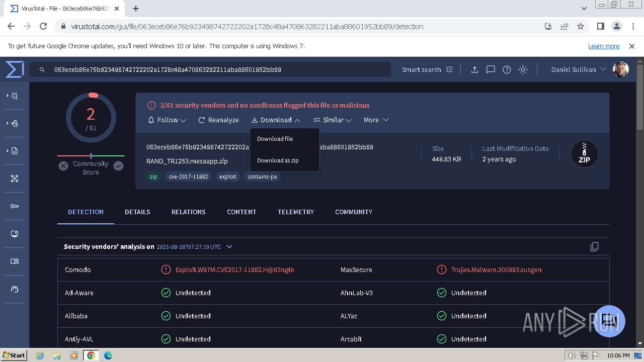Open the comments chat icon
Image resolution: width=644 pixels, height=362 pixels.
click(491, 70)
